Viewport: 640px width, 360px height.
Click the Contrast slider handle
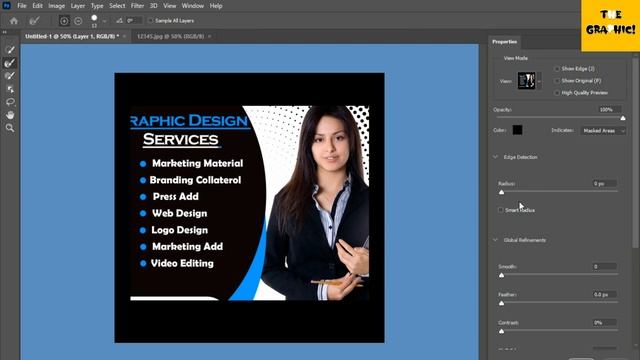click(x=502, y=331)
